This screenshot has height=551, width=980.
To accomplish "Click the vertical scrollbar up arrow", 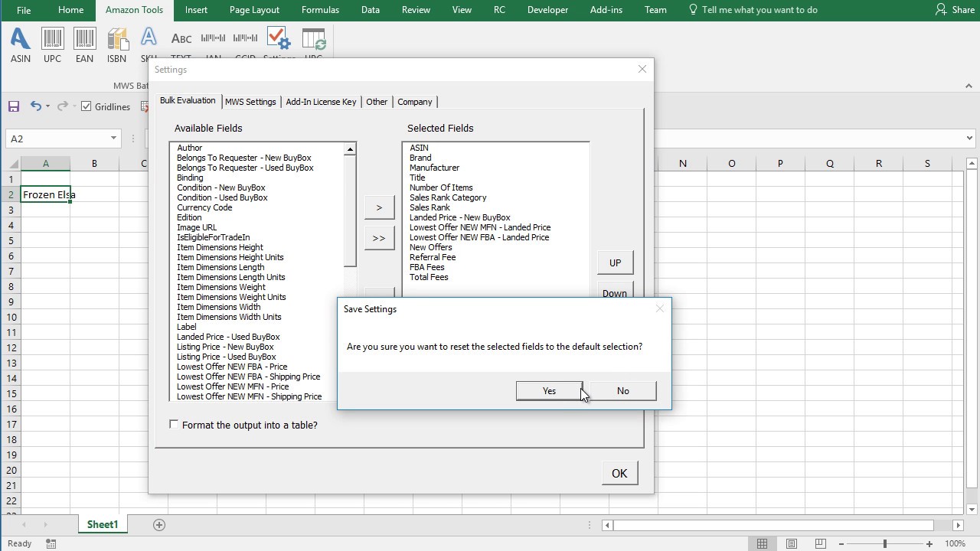I will pyautogui.click(x=972, y=163).
